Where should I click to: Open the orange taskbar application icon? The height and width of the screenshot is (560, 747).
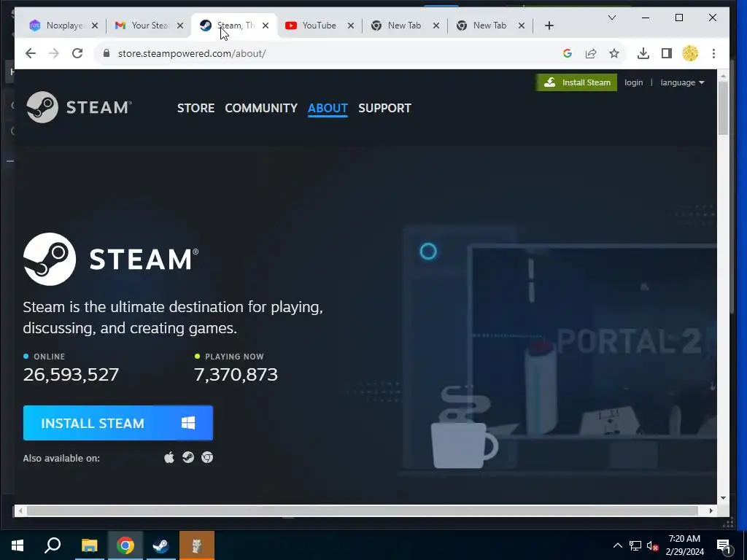[197, 545]
